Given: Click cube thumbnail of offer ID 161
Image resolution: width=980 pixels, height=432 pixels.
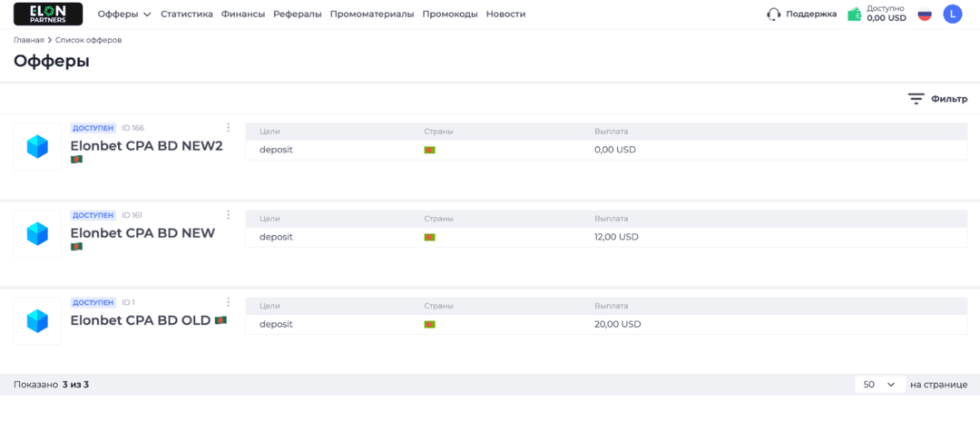Looking at the screenshot, I should [x=37, y=234].
